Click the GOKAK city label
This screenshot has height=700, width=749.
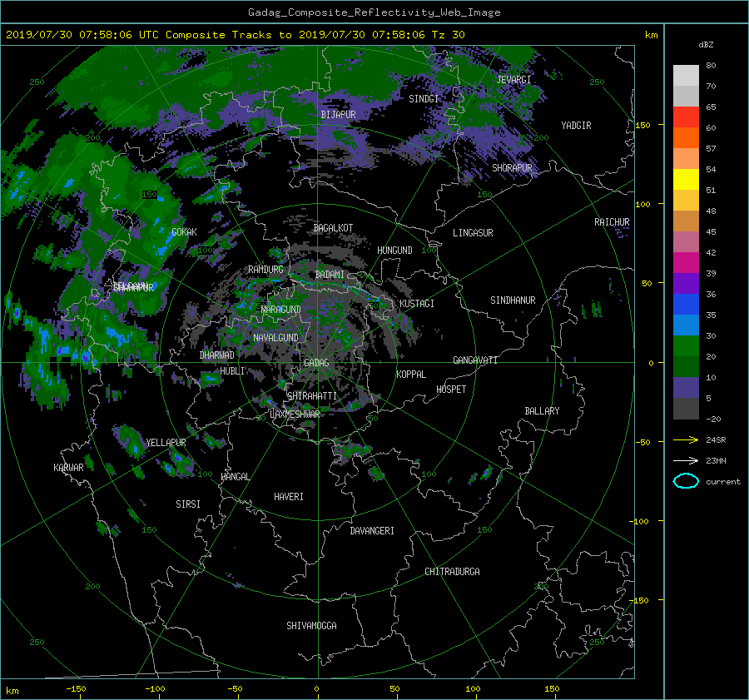(x=185, y=232)
